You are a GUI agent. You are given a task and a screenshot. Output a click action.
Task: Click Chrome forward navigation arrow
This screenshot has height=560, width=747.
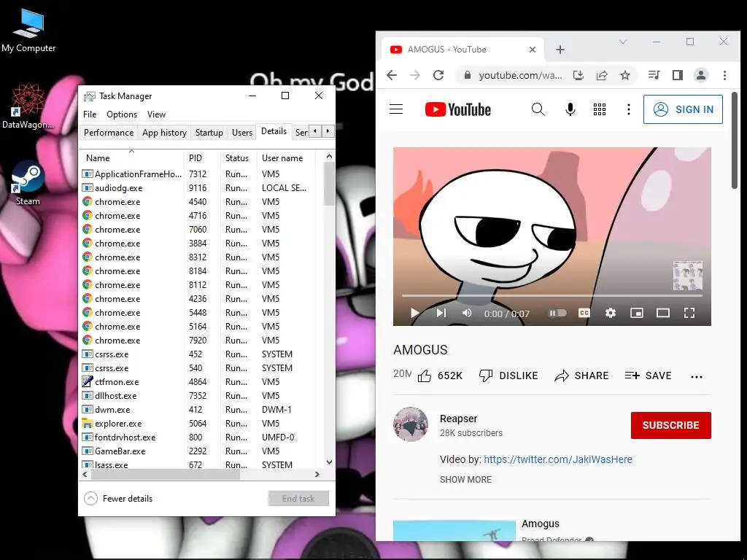[x=415, y=75]
